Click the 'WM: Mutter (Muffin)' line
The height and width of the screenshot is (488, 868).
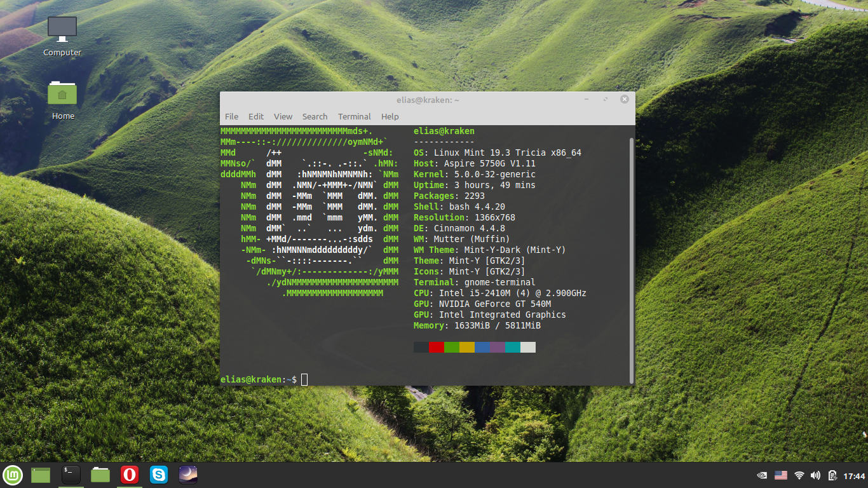point(462,239)
